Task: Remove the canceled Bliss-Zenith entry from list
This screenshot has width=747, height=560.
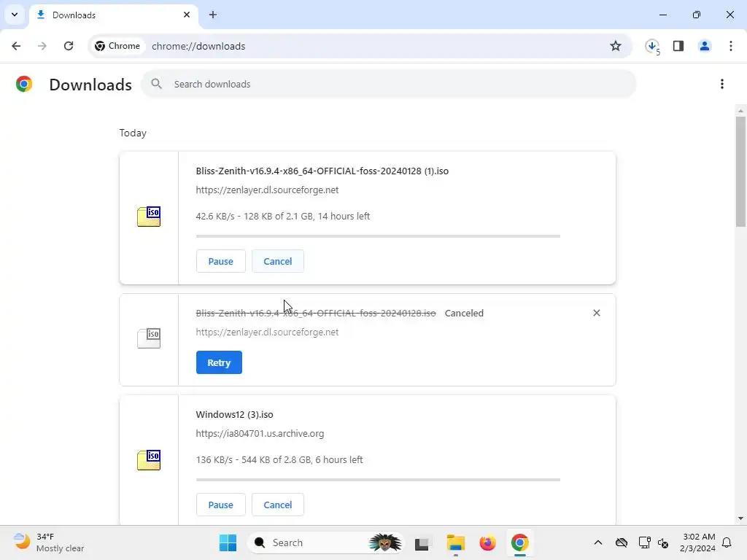Action: pyautogui.click(x=597, y=313)
